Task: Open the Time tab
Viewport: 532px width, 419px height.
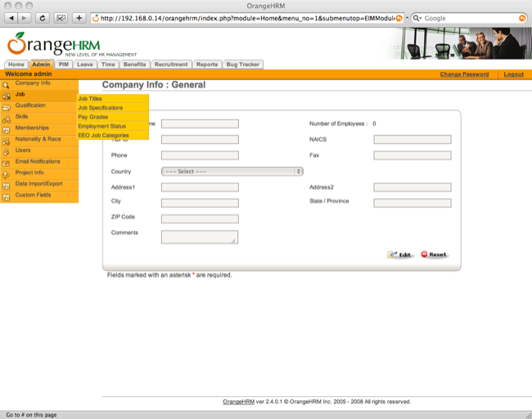Action: coord(108,65)
